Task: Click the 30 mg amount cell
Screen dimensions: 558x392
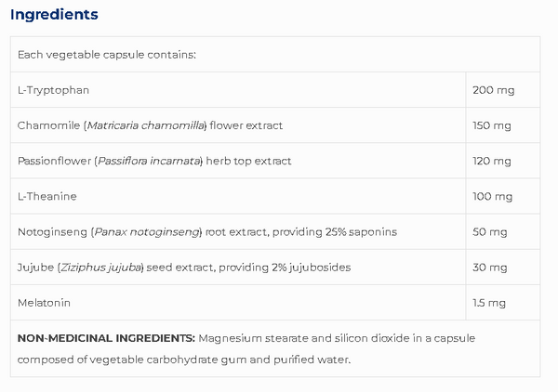Action: pos(503,268)
